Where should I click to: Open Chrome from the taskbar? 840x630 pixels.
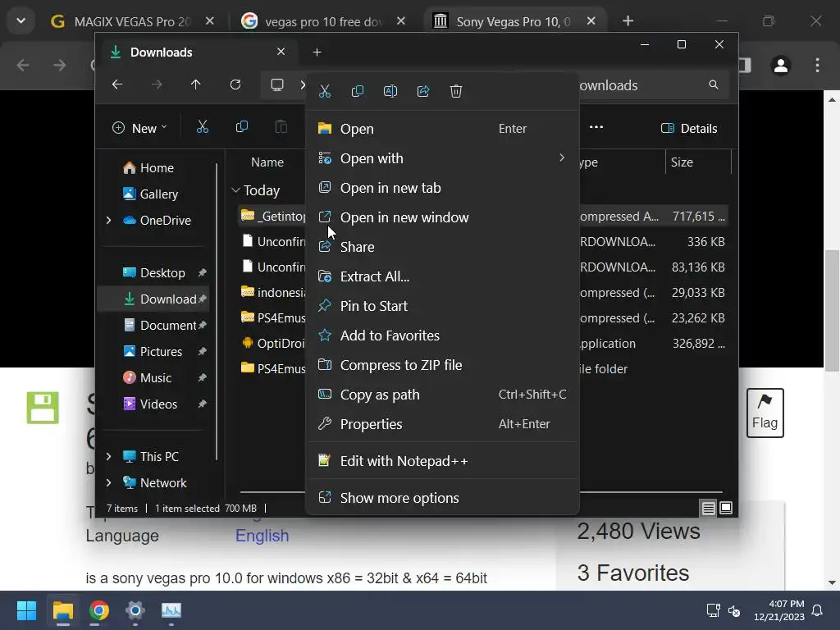click(98, 610)
